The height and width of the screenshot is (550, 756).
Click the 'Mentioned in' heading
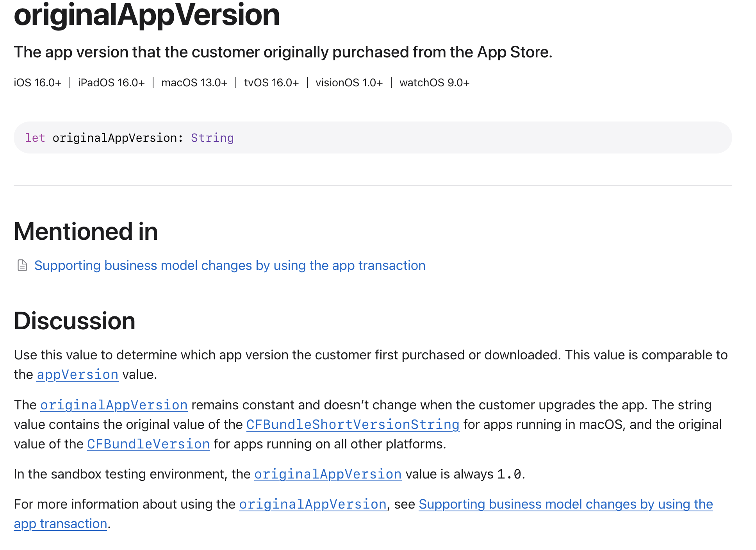pyautogui.click(x=86, y=231)
